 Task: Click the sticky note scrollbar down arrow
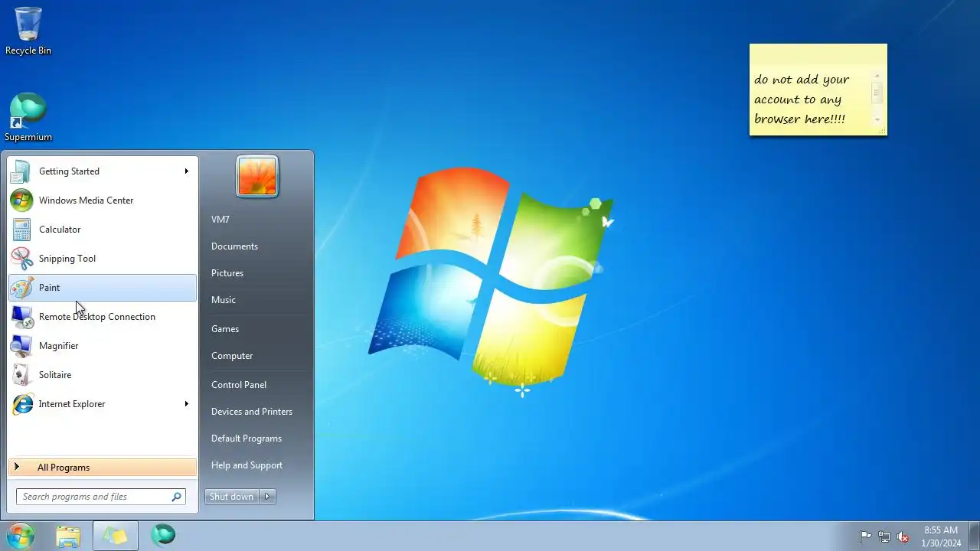coord(877,119)
